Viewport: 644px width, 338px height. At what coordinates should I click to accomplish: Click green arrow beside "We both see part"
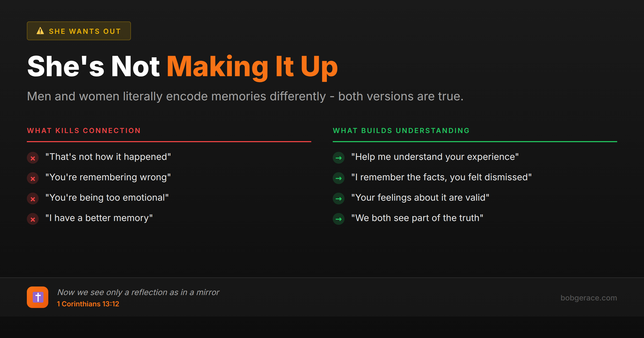pos(339,219)
